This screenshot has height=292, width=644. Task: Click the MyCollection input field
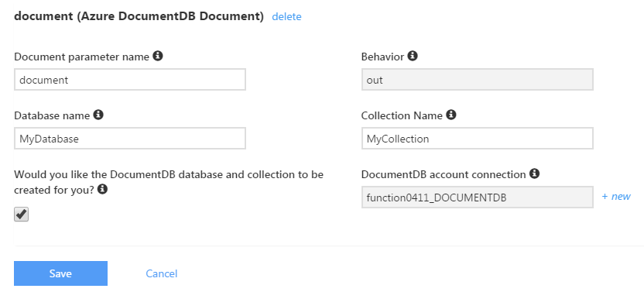pos(478,139)
